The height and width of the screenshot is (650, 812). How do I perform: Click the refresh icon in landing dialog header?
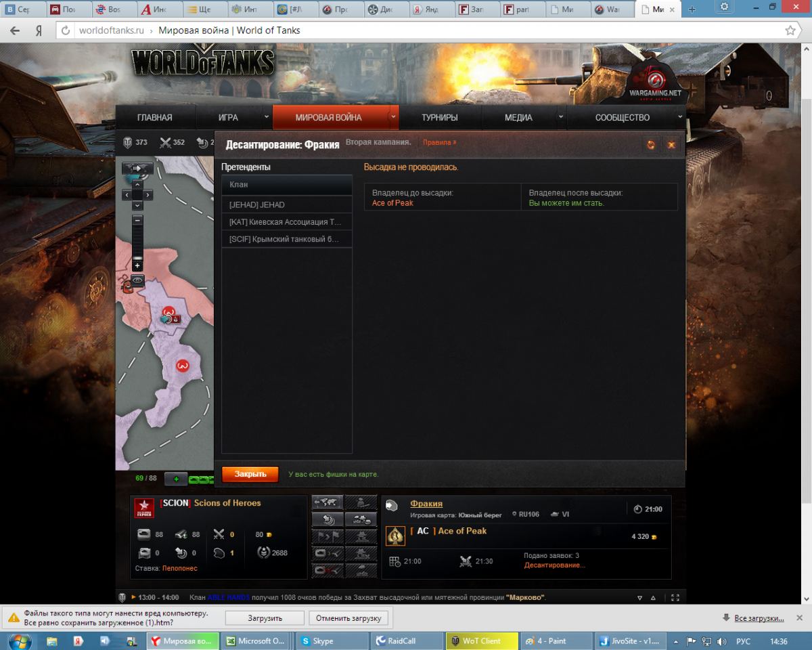(651, 145)
